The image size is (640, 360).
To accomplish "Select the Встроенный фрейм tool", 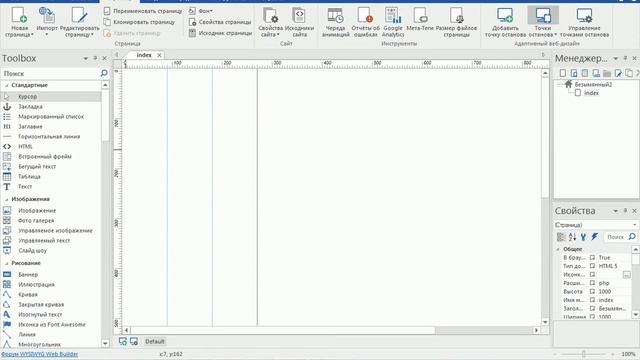I will [x=51, y=157].
